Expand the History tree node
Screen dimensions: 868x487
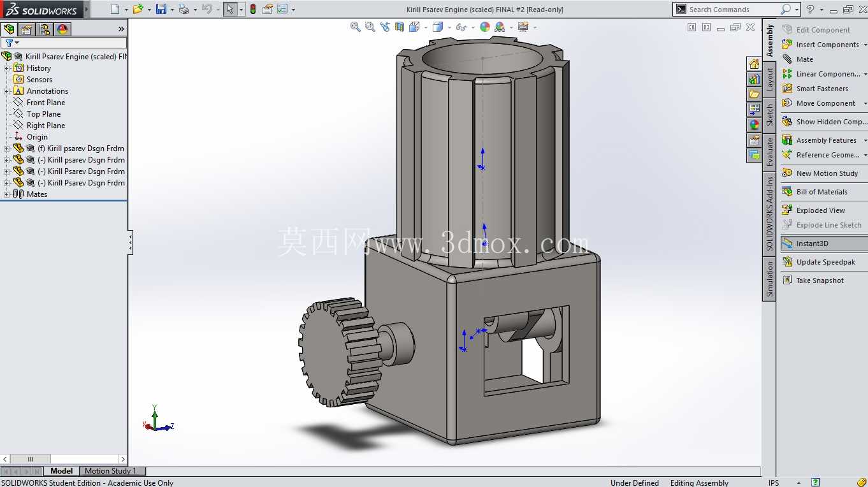[x=6, y=68]
